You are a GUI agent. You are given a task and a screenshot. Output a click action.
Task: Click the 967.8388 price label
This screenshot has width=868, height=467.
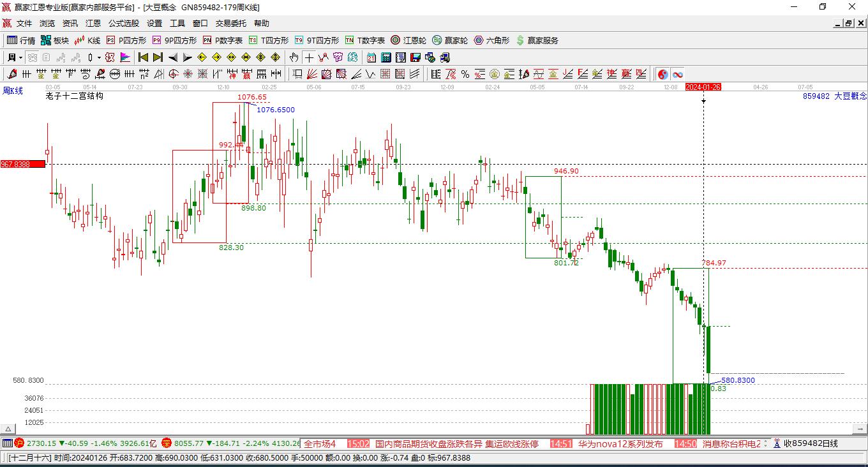23,164
